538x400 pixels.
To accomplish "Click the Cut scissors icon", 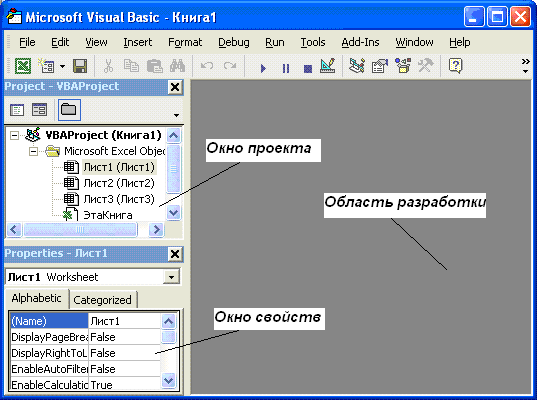I will pyautogui.click(x=108, y=66).
